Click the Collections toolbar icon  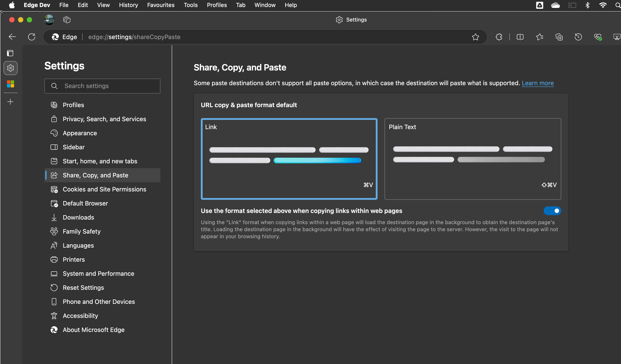[x=559, y=37]
